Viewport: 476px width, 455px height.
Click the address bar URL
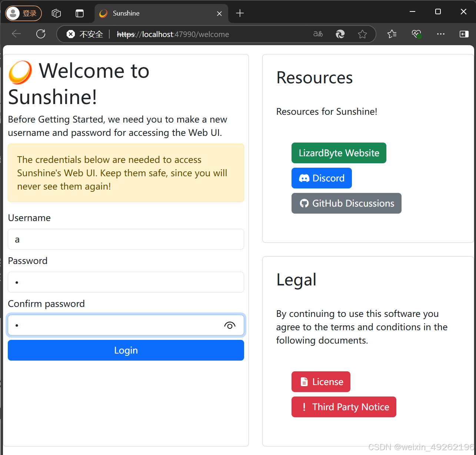pos(173,34)
